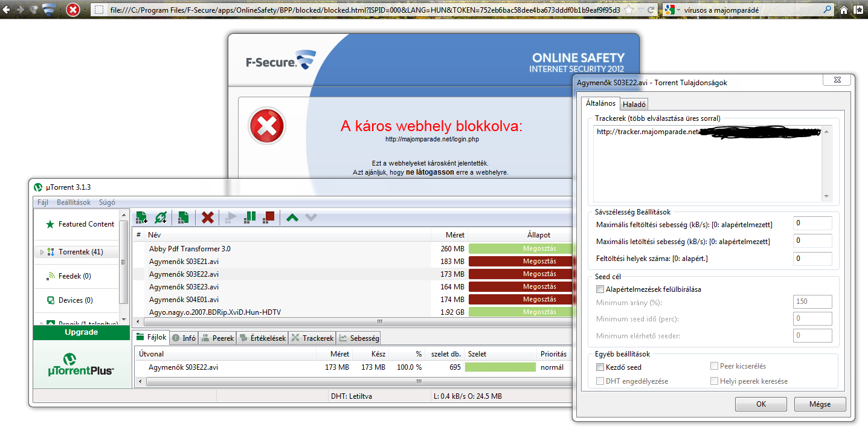Go to the browser home page
Viewport: 868px width, 432px height.
coord(844,10)
